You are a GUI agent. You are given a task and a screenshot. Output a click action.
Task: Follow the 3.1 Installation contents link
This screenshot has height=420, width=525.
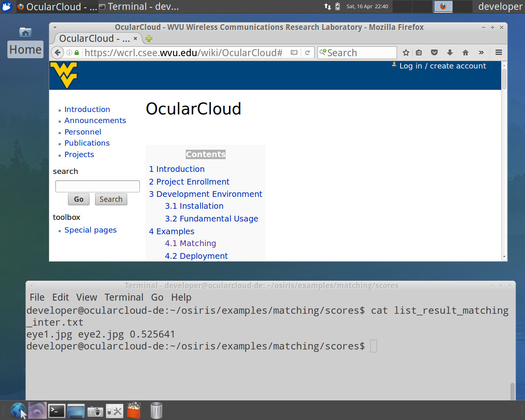coord(194,206)
